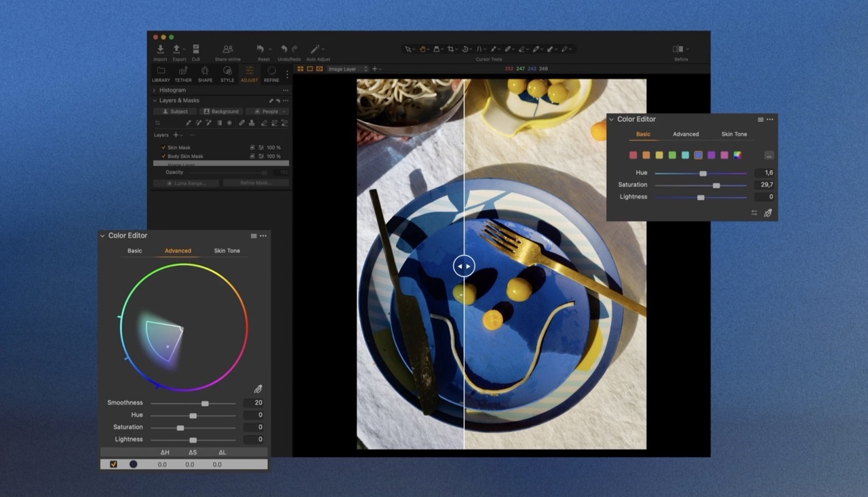
Task: Select the Pan hand cursor tool
Action: pos(422,49)
